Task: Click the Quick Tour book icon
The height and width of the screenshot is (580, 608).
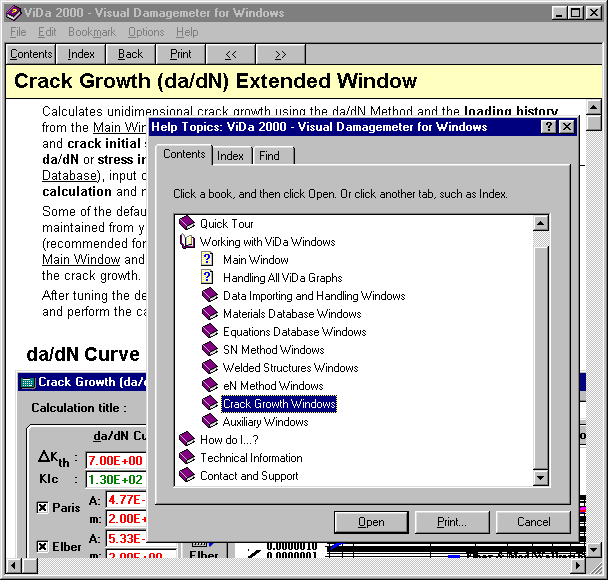Action: [x=187, y=223]
